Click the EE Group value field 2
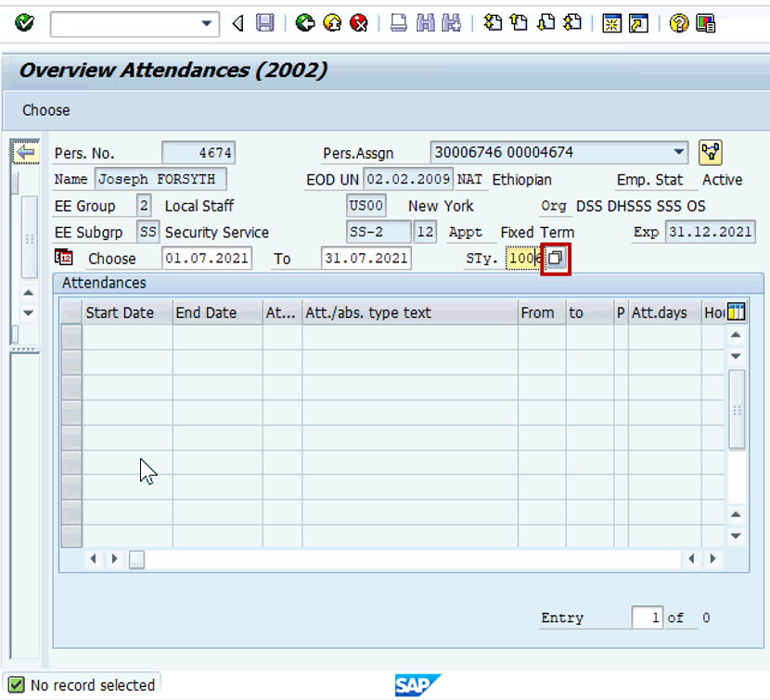Screen dimensions: 770x700 pyautogui.click(x=144, y=205)
